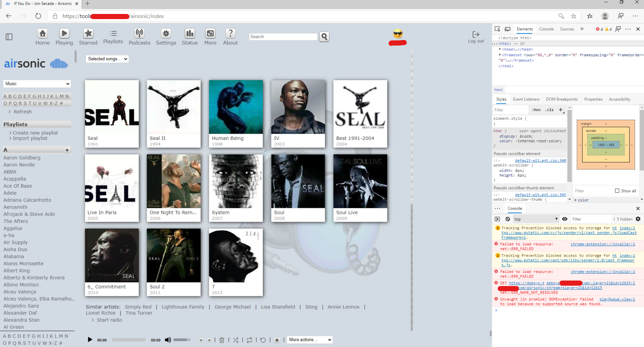644x347 pixels.
Task: Open artist ABBA in the sidebar
Action: 10,172
